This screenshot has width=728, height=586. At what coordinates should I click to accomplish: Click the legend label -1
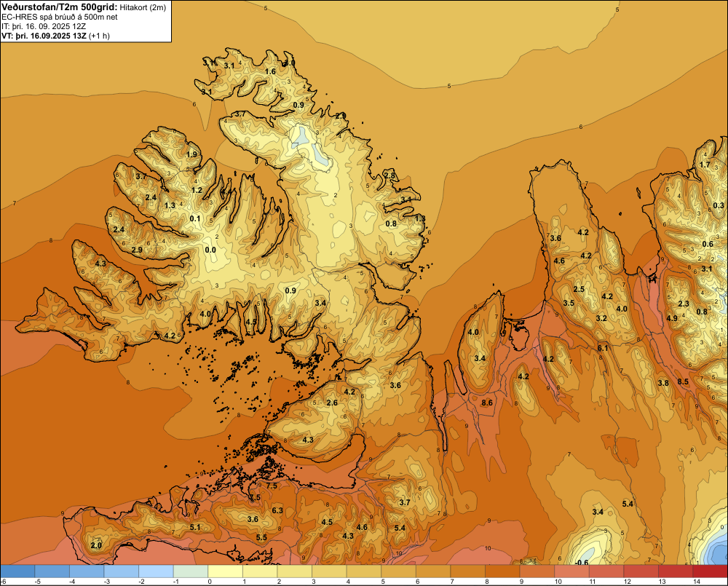176,582
